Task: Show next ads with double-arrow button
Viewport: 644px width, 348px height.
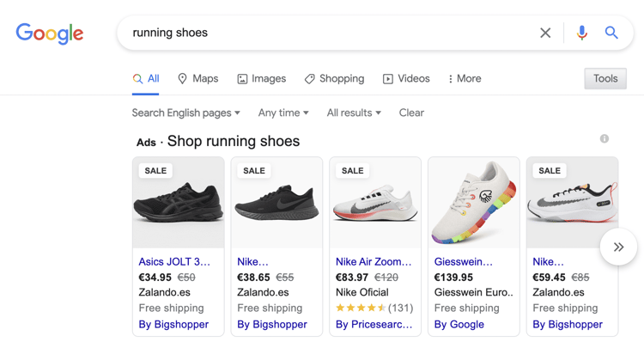Action: [618, 247]
